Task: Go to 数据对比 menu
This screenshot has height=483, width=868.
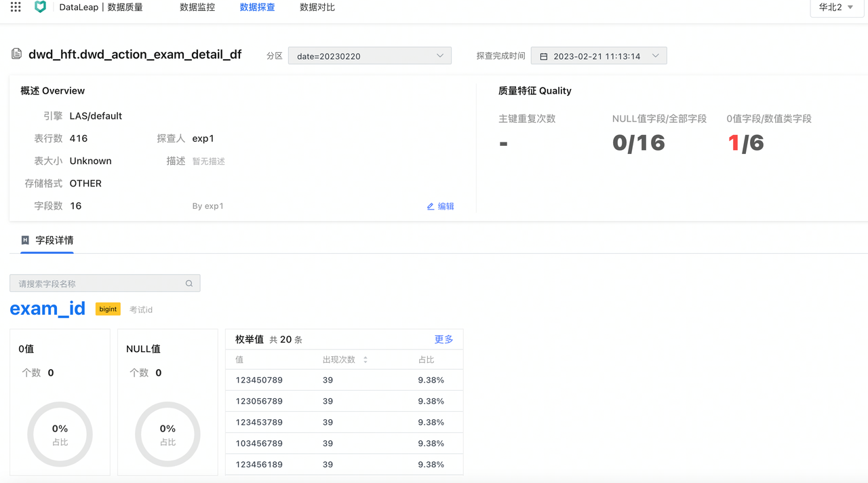Action: pos(317,7)
